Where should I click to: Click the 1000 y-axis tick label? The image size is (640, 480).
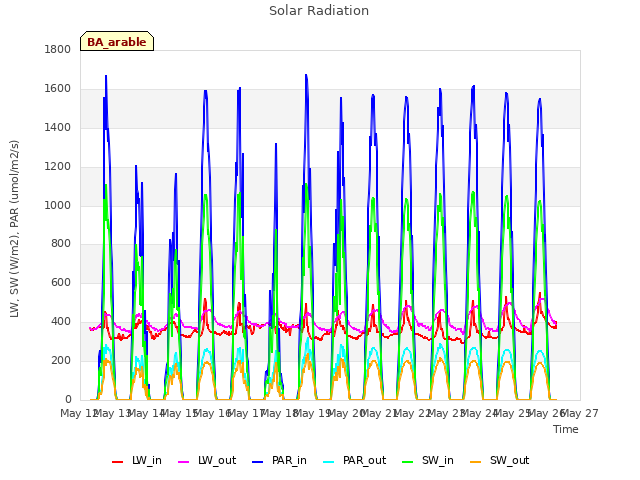point(58,205)
